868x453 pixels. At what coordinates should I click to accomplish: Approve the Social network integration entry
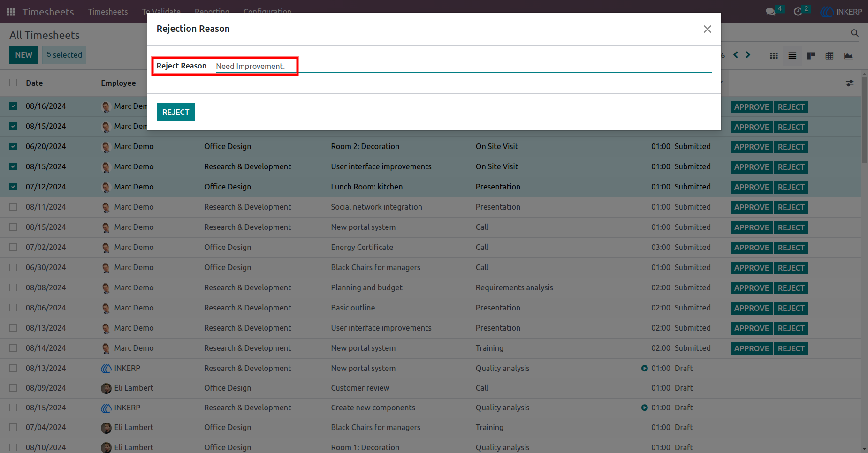point(751,207)
